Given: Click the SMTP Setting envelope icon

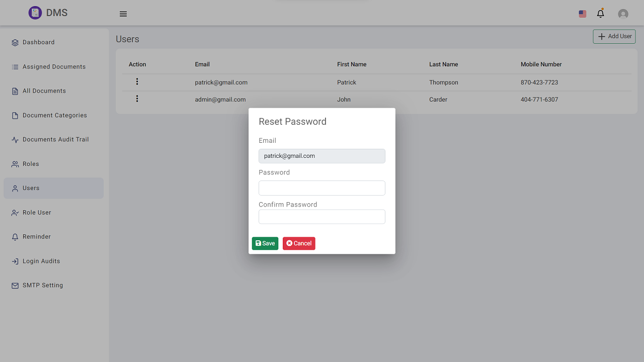Looking at the screenshot, I should click(x=15, y=286).
